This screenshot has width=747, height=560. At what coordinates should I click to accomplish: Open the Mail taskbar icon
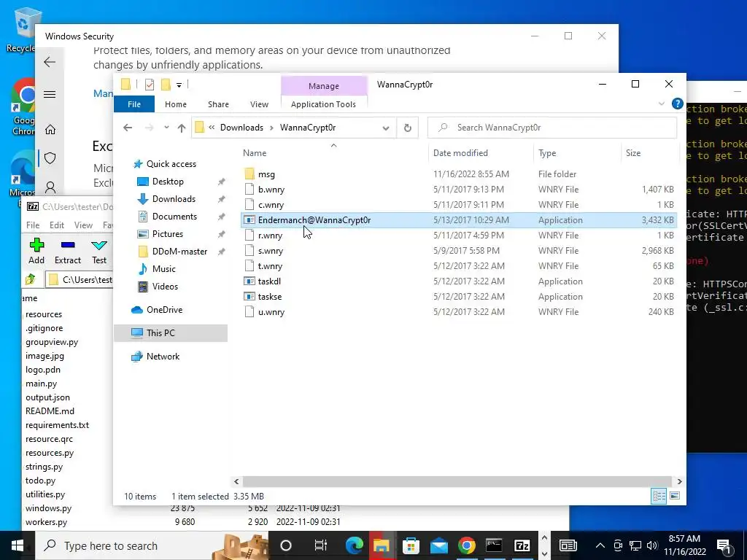pos(438,545)
